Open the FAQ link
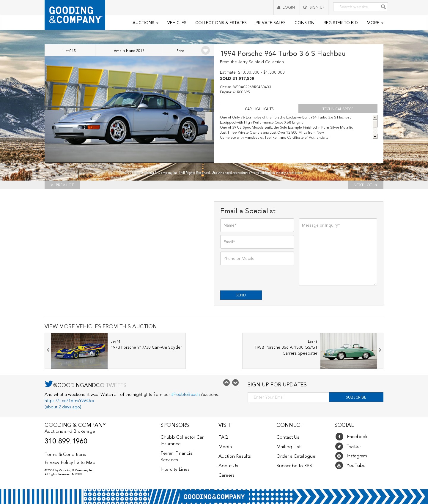428x504 pixels. click(224, 437)
